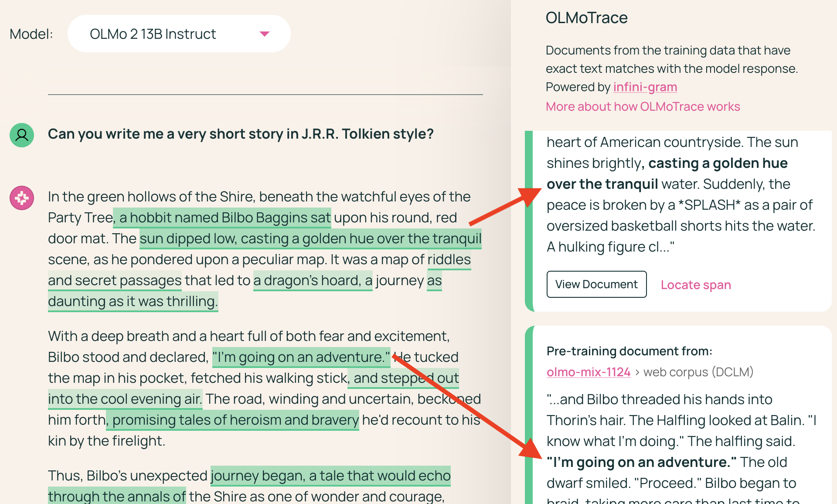Screen dimensions: 837x504
Task: Click the Locate span link
Action: click(x=695, y=285)
